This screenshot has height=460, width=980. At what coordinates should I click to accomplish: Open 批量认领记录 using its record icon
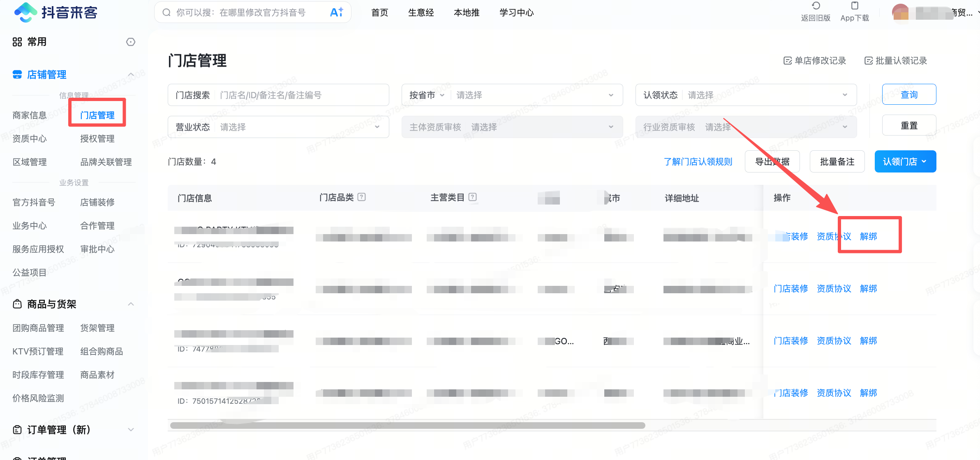869,60
